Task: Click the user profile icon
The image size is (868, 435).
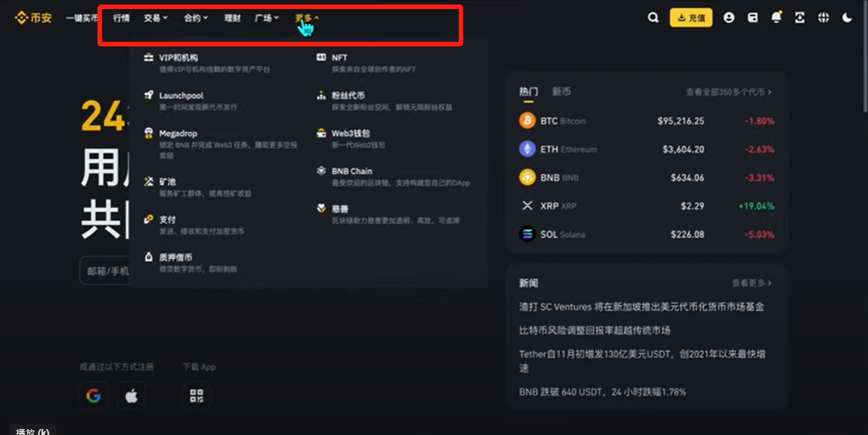Action: pos(729,18)
